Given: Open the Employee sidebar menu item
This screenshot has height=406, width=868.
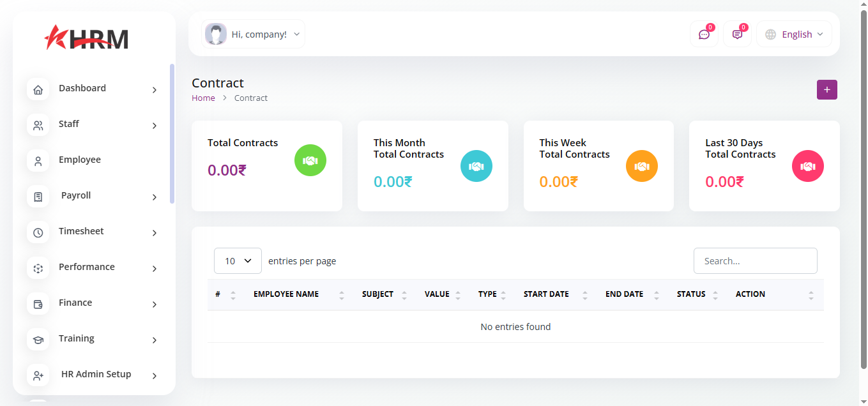Looking at the screenshot, I should click(x=80, y=160).
